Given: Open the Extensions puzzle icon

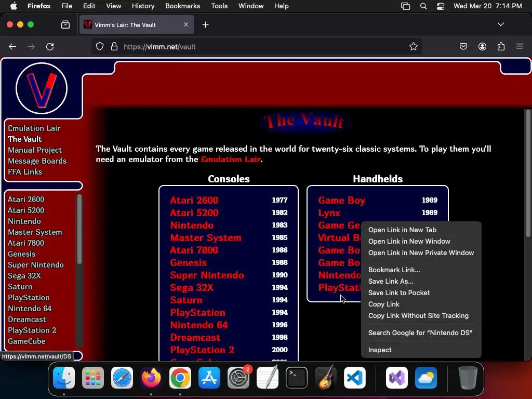Looking at the screenshot, I should 501,46.
